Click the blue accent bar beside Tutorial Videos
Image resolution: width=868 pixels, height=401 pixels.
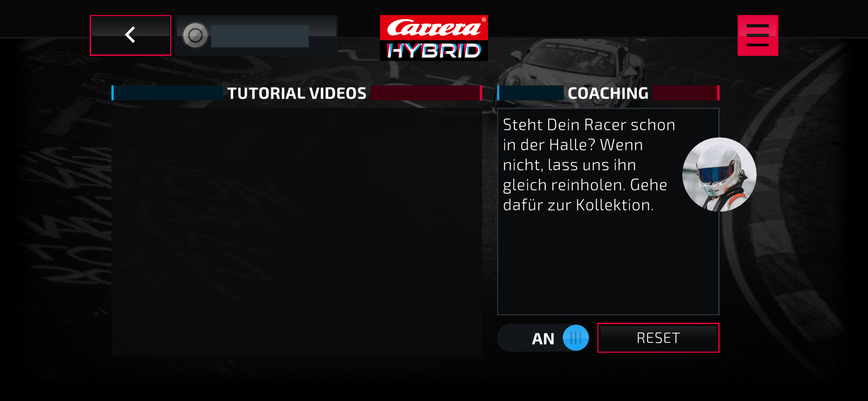[x=113, y=93]
